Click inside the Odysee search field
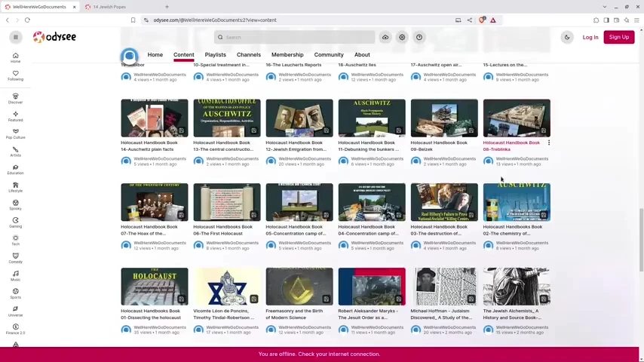 pyautogui.click(x=295, y=38)
